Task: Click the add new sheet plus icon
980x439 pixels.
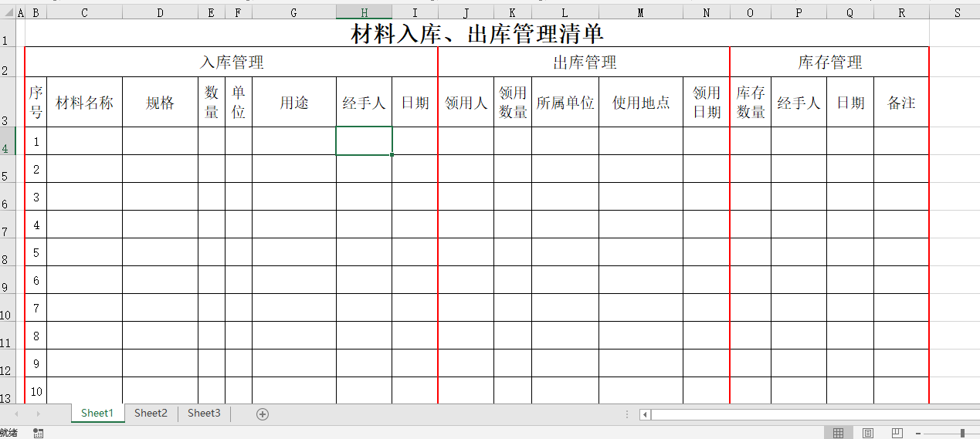Action: pos(263,414)
